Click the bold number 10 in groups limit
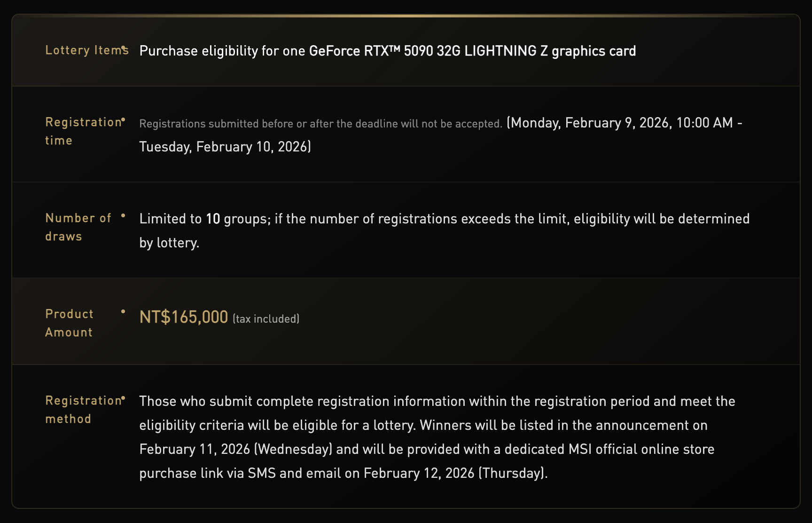Viewport: 812px width, 523px height. (x=213, y=219)
